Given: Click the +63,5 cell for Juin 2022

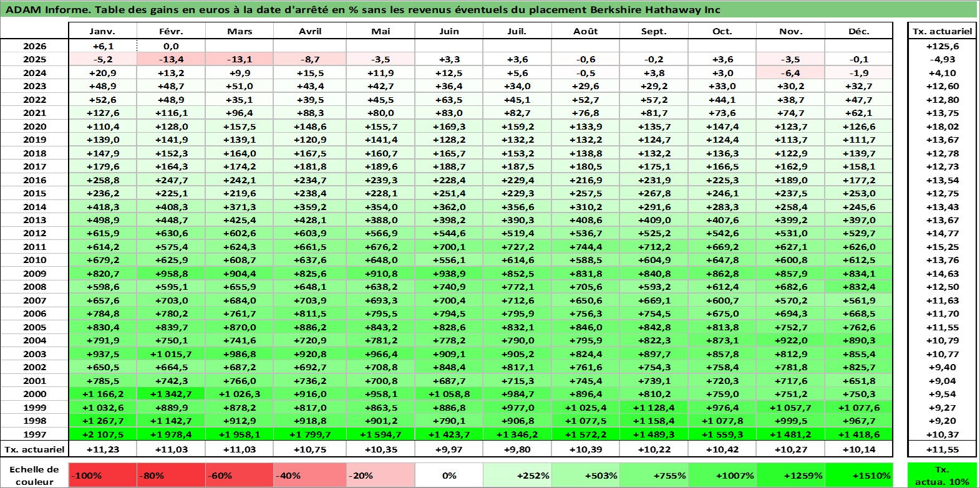Looking at the screenshot, I should click(x=449, y=100).
